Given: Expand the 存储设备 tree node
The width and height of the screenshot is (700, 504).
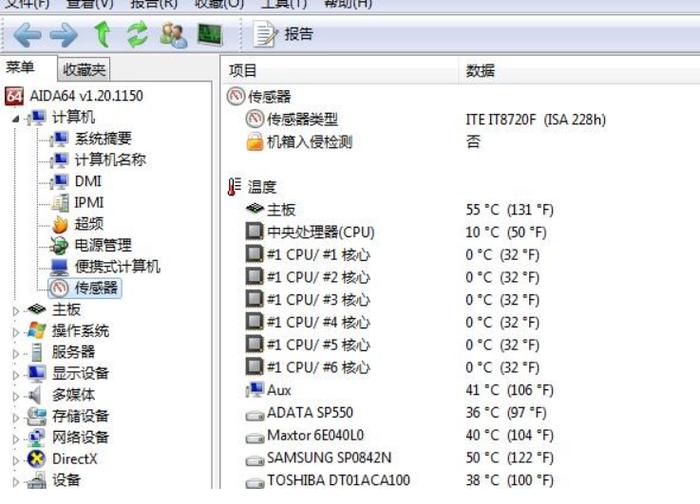Looking at the screenshot, I should coord(16,418).
